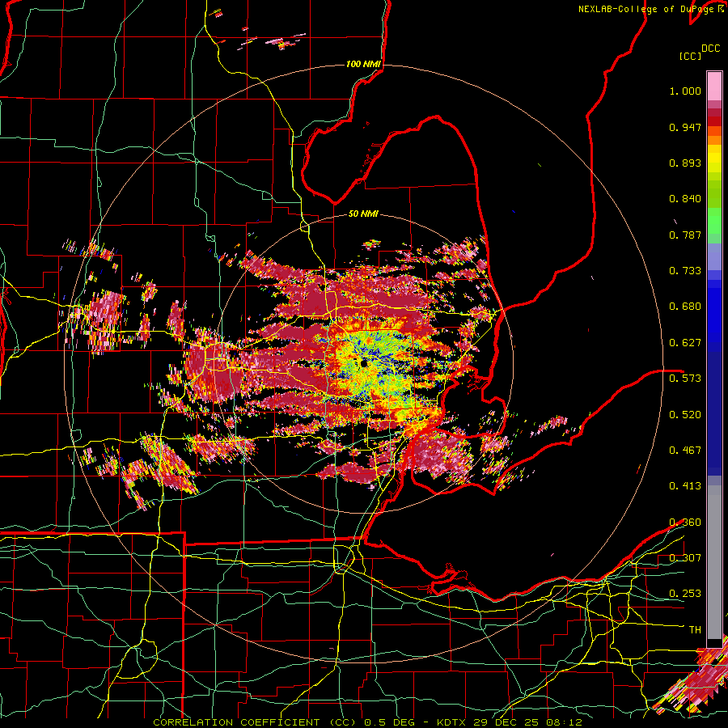Click the 1.000 value on the color scale
This screenshot has width=728, height=728.
[x=685, y=91]
